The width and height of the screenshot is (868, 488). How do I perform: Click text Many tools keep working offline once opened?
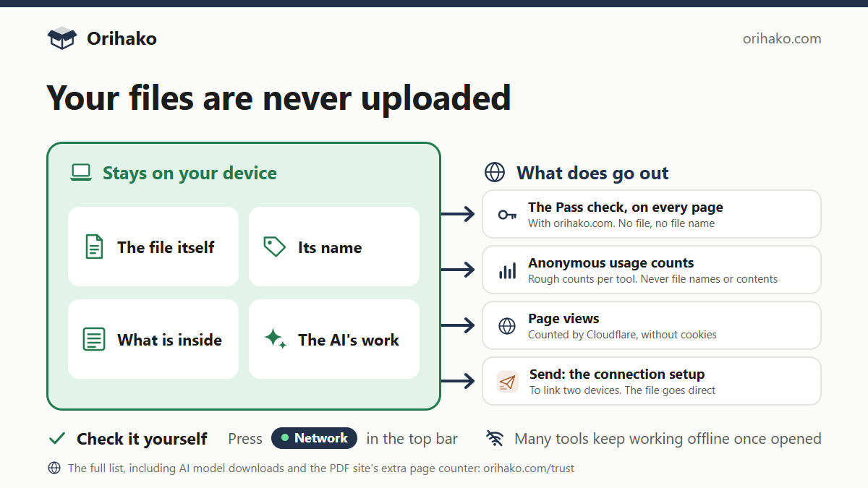[668, 439]
